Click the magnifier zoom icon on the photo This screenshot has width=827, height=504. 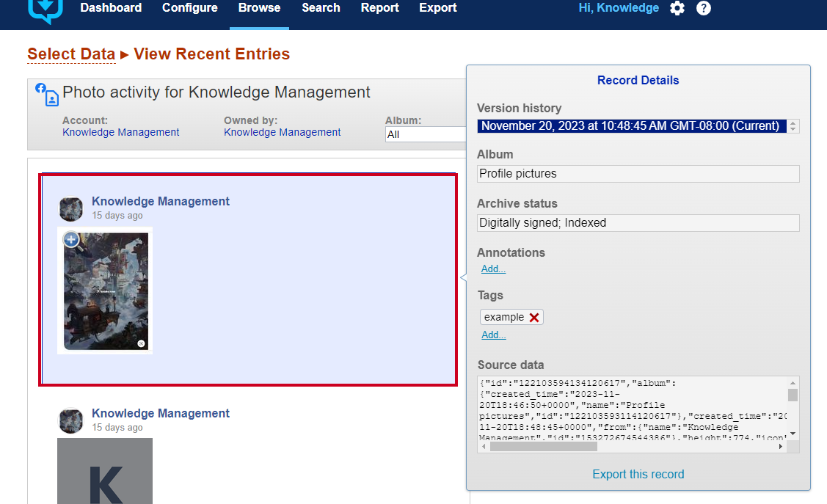[72, 240]
